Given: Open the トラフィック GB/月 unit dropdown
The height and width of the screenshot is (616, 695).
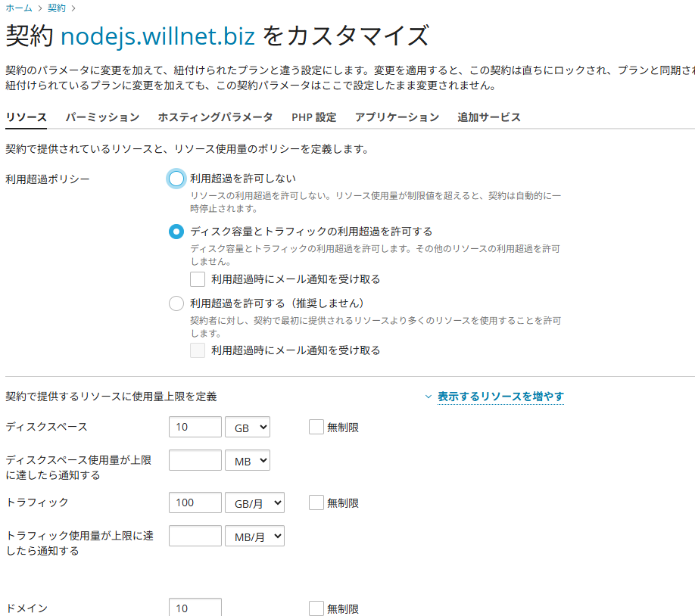Looking at the screenshot, I should pyautogui.click(x=254, y=502).
